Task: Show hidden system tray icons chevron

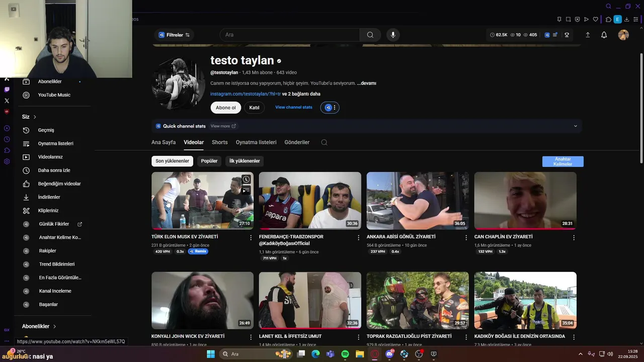Action: click(580, 354)
